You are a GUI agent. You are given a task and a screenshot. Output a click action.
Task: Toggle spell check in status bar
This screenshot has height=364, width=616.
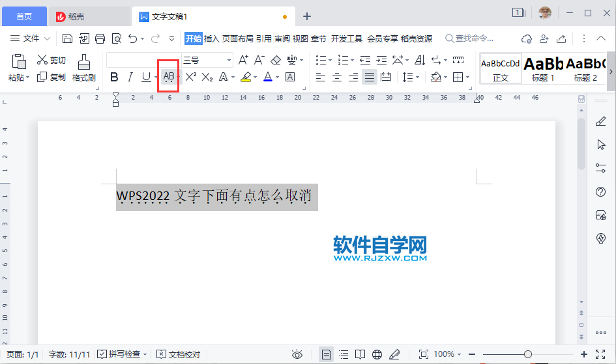pyautogui.click(x=121, y=354)
